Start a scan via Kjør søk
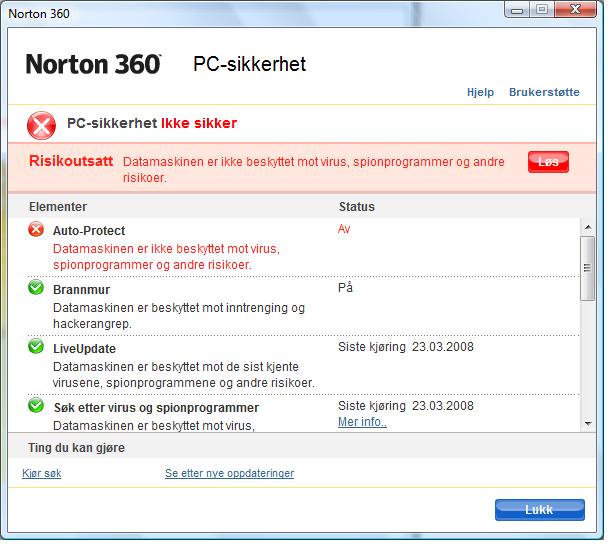 coord(42,473)
